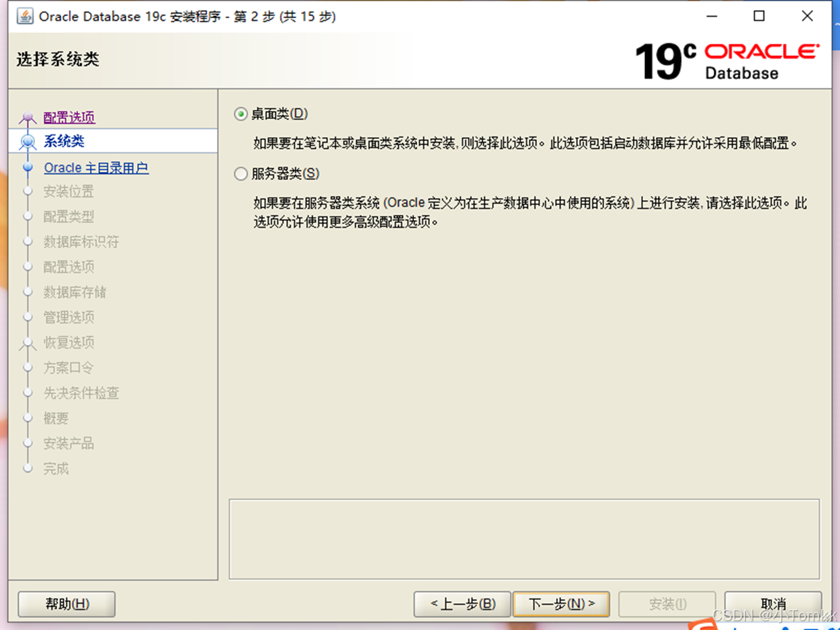Select the 服务器类 radio option
This screenshot has width=840, height=630.
(x=240, y=173)
